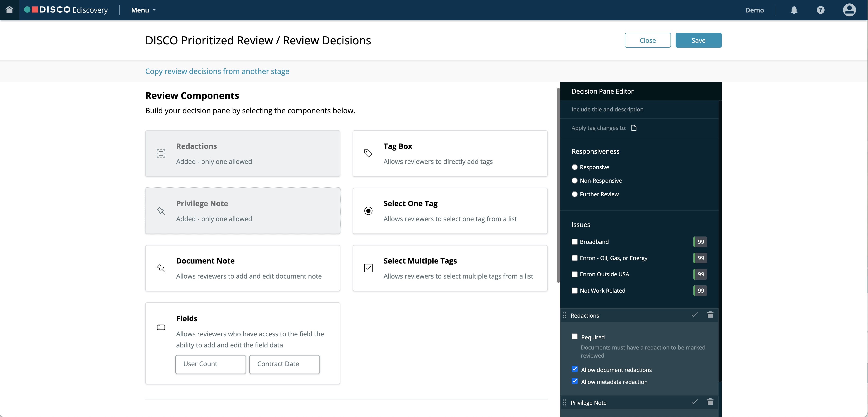
Task: Open the user account avatar
Action: coord(849,10)
